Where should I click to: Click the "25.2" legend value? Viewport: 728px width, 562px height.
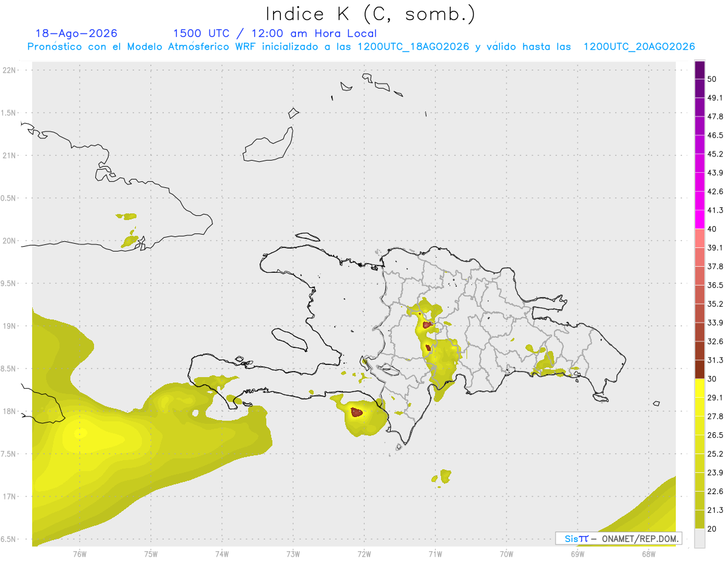tap(715, 453)
